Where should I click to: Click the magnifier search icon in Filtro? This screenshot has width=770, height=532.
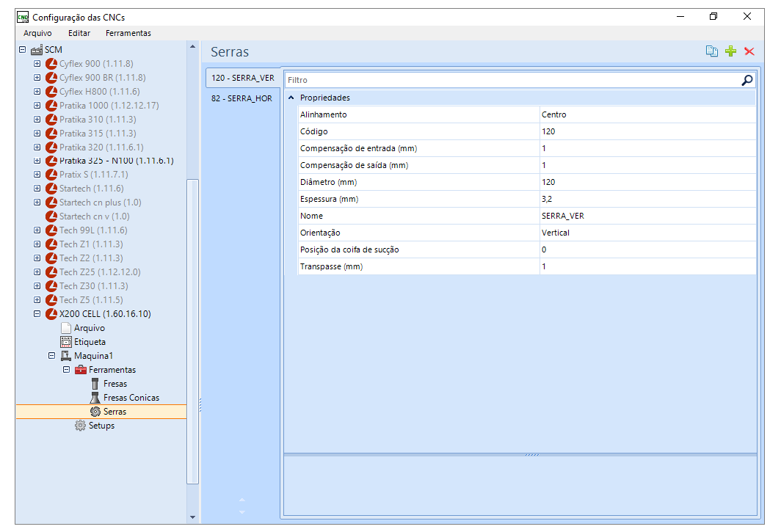747,80
